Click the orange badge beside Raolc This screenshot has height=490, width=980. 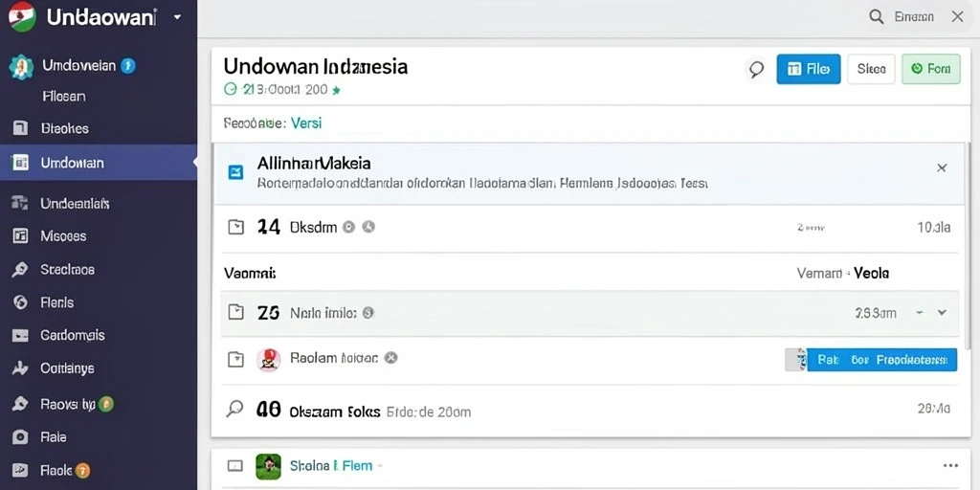tap(82, 470)
